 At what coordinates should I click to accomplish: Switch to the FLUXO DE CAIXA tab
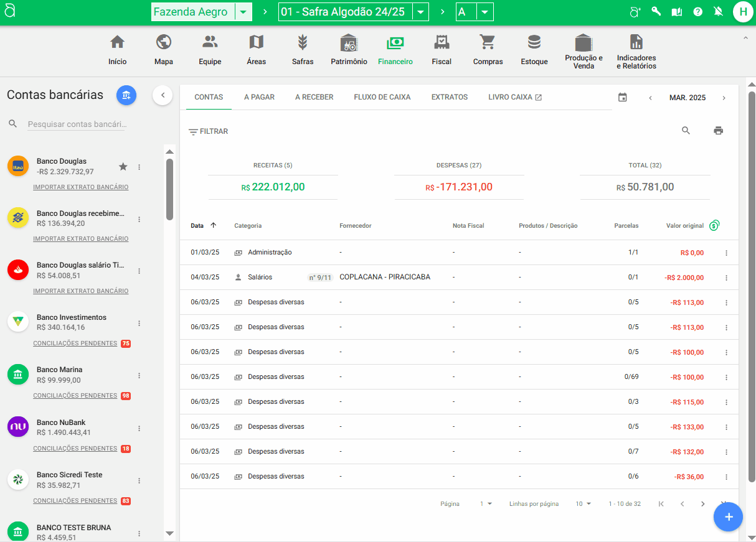click(382, 97)
